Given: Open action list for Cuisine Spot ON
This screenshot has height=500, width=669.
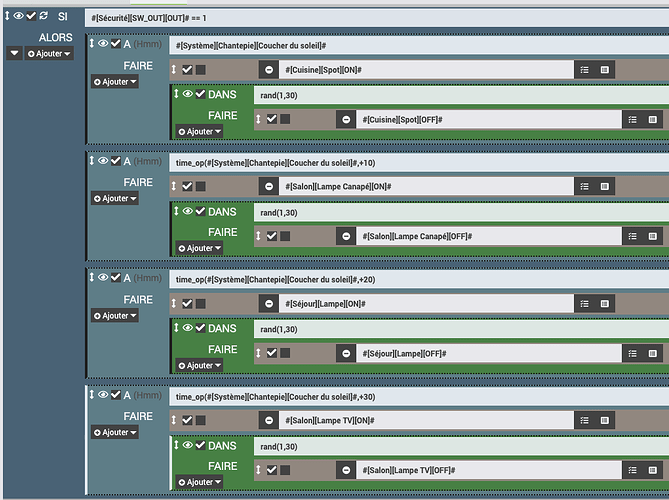Looking at the screenshot, I should (585, 70).
